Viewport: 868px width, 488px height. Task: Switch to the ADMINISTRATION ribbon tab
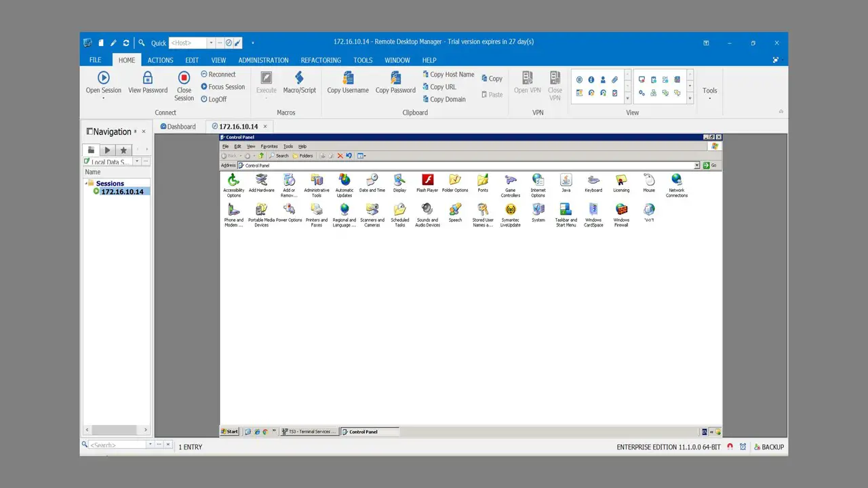coord(264,60)
